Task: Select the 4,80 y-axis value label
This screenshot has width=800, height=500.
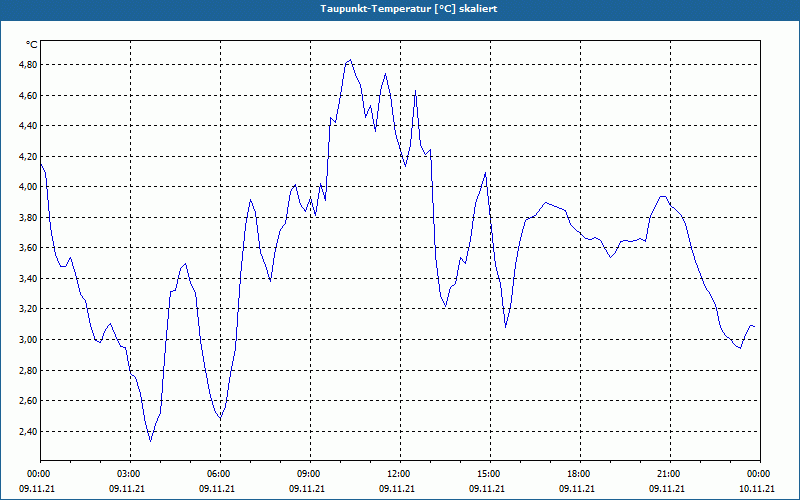Action: point(29,65)
